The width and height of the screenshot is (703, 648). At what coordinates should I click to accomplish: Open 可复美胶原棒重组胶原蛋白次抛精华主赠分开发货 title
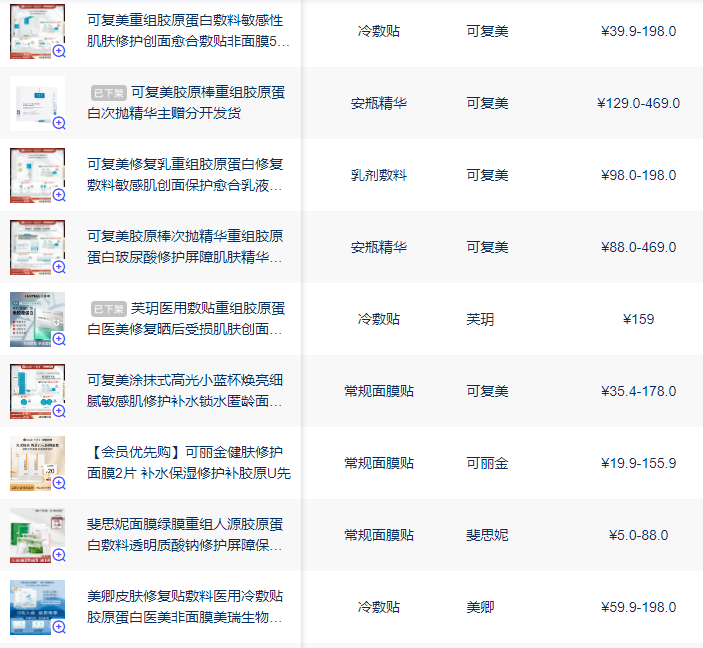pyautogui.click(x=186, y=103)
